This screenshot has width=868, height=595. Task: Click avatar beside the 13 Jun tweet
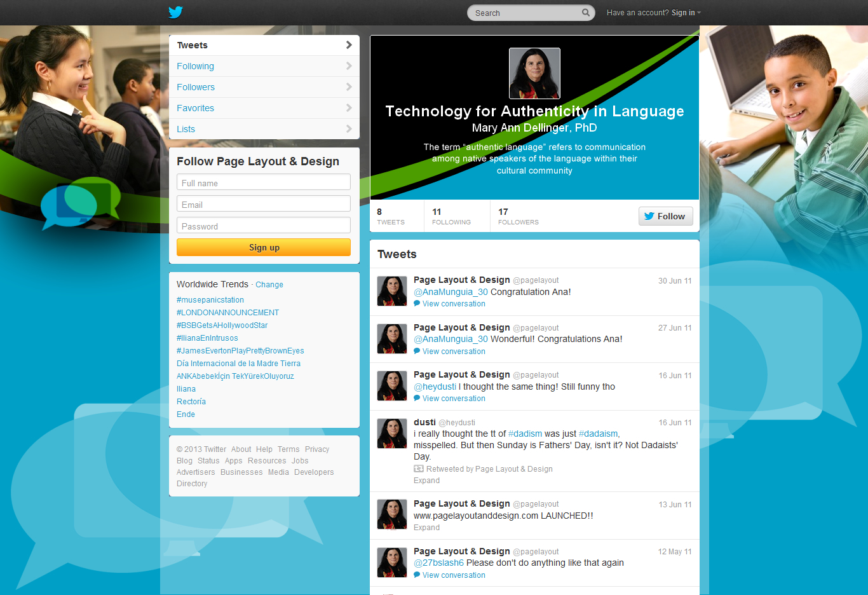pyautogui.click(x=392, y=514)
